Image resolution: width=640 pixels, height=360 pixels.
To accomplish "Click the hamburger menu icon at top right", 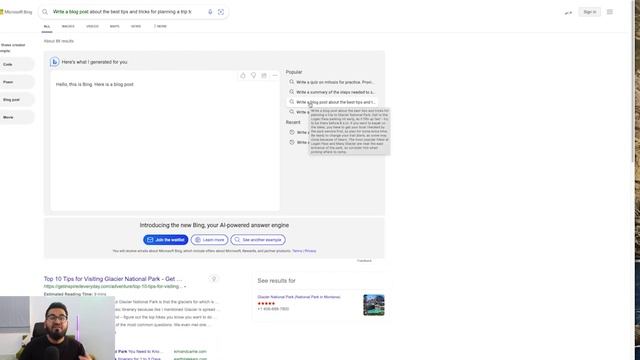I will 610,12.
